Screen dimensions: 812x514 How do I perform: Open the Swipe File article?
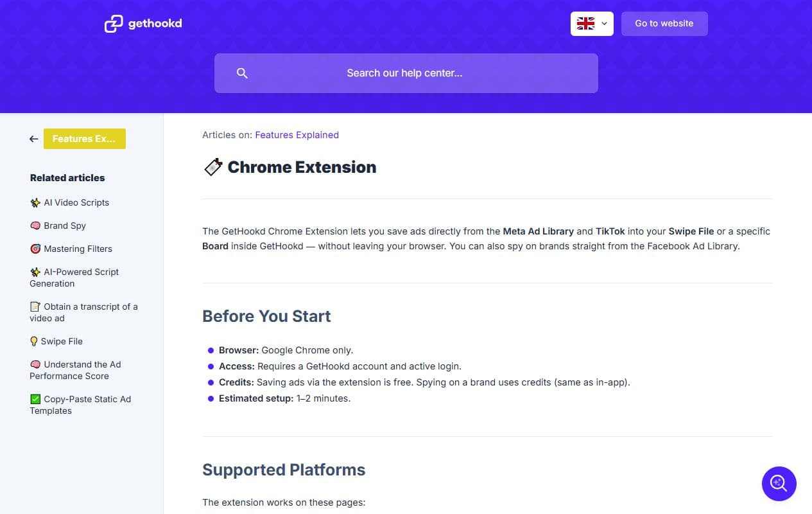(56, 341)
